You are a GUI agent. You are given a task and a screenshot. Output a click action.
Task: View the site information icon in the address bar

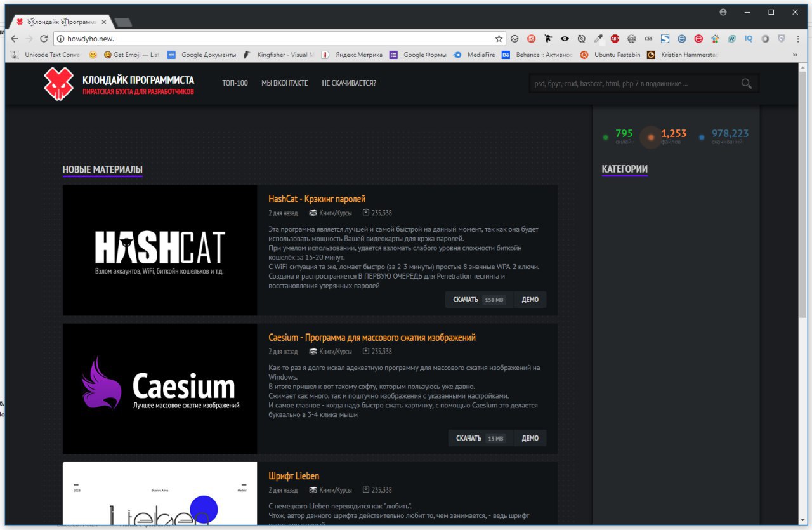click(x=60, y=39)
